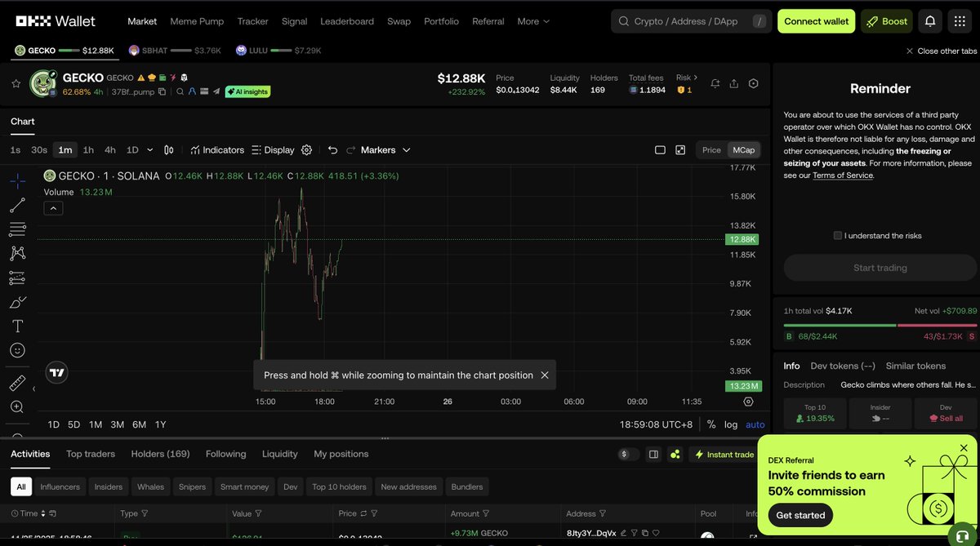Select the pattern drawing tool
Viewport: 980px width, 546px height.
point(17,253)
